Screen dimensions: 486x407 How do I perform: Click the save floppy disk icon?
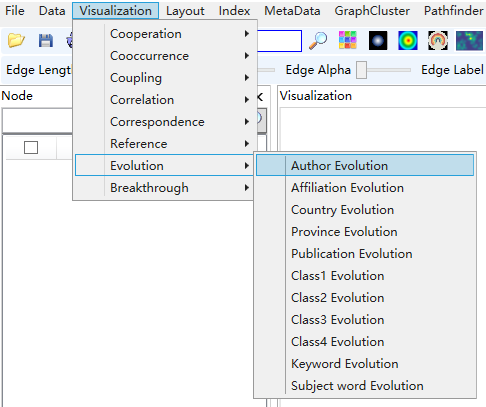pos(46,41)
